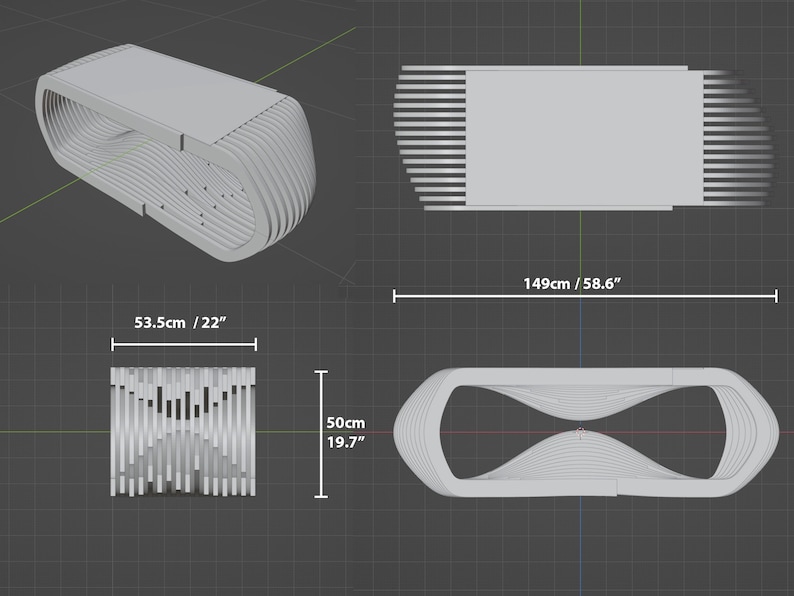The width and height of the screenshot is (794, 596).
Task: Click the dimension line under the 53.5cm label
Action: click(184, 345)
